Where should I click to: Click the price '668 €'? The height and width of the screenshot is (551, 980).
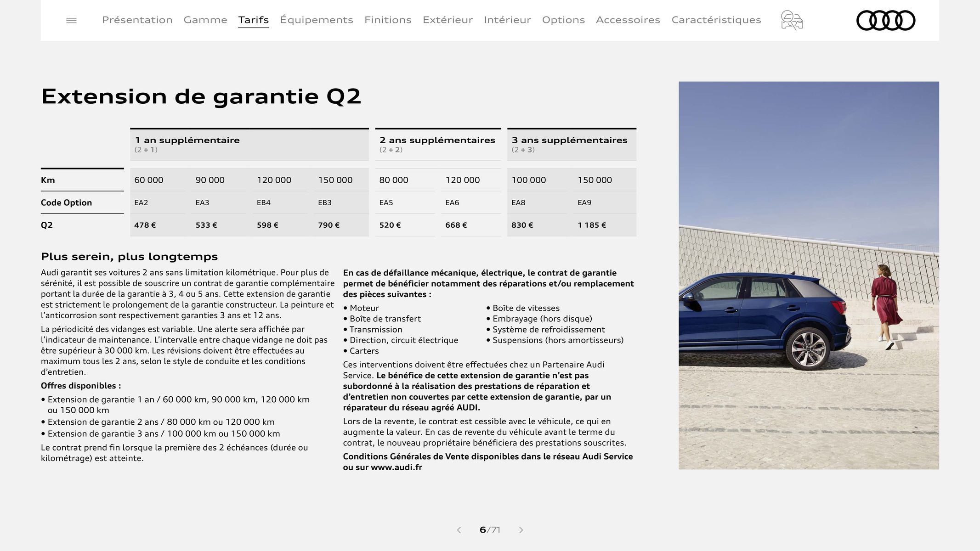[x=456, y=225]
